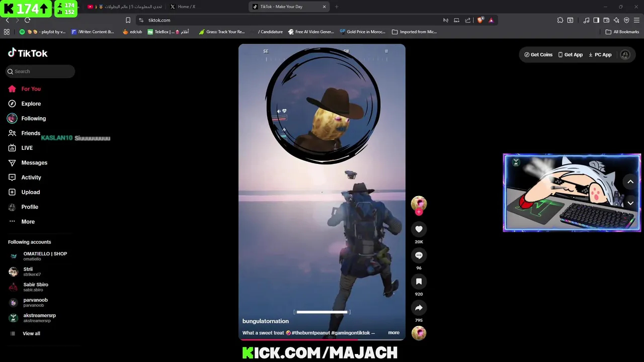Open the bungulatornation profile link

tap(266, 321)
